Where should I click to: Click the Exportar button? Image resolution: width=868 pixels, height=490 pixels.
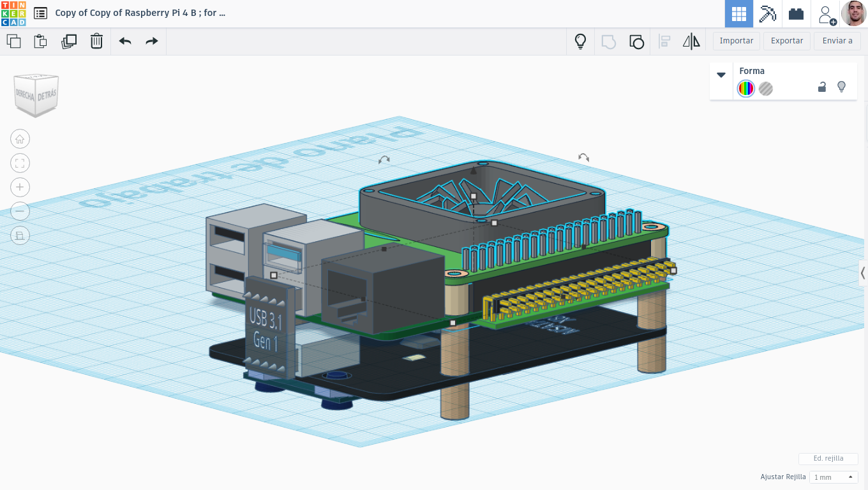click(787, 41)
